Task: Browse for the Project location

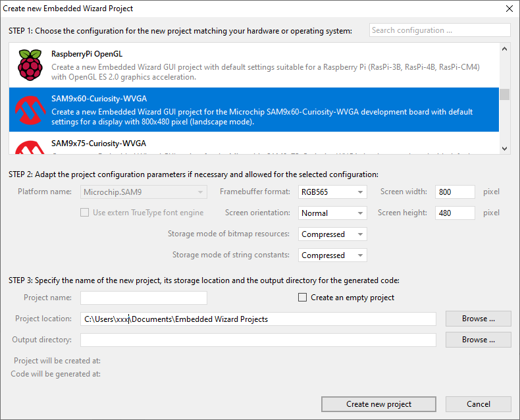Action: tap(478, 319)
